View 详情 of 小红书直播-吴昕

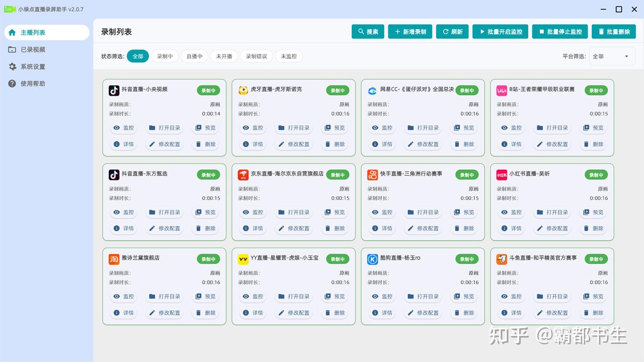coord(512,228)
